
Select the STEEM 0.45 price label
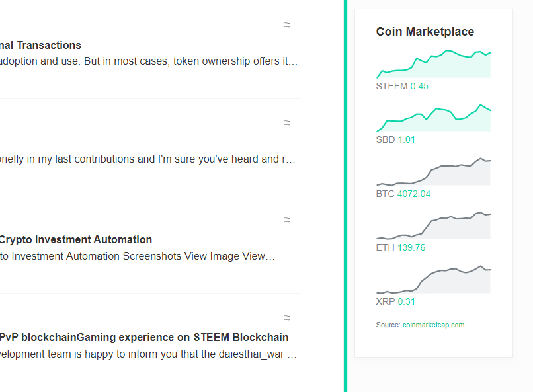point(402,87)
